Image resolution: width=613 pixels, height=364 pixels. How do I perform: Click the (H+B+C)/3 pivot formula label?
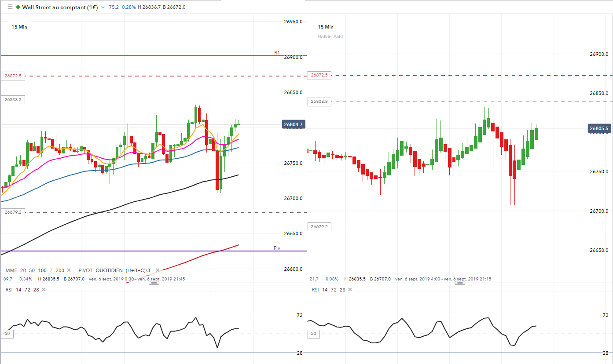coord(138,270)
